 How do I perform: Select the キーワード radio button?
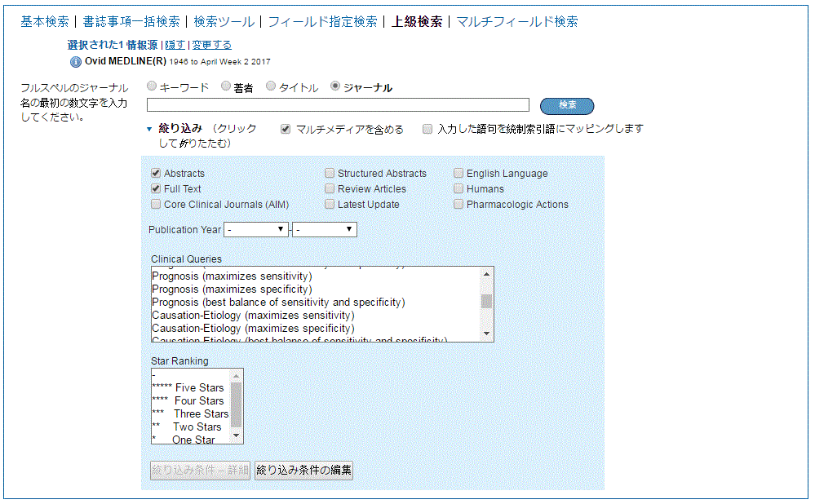pyautogui.click(x=152, y=86)
